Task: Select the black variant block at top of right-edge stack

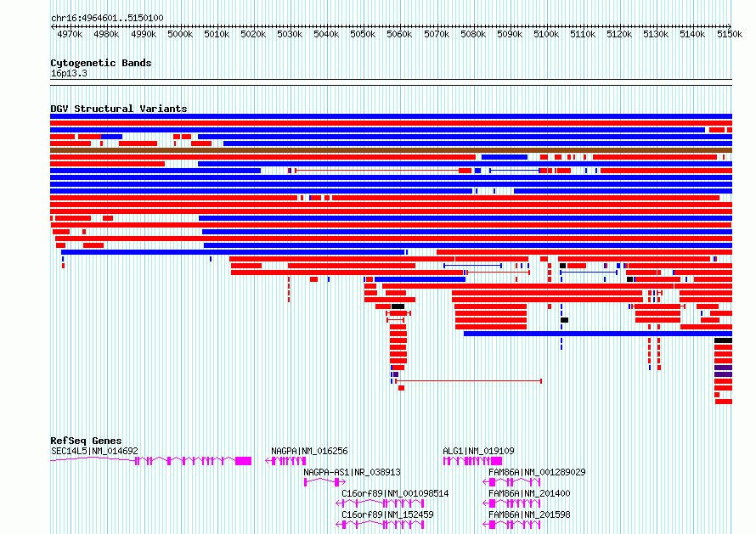Action: (x=723, y=340)
